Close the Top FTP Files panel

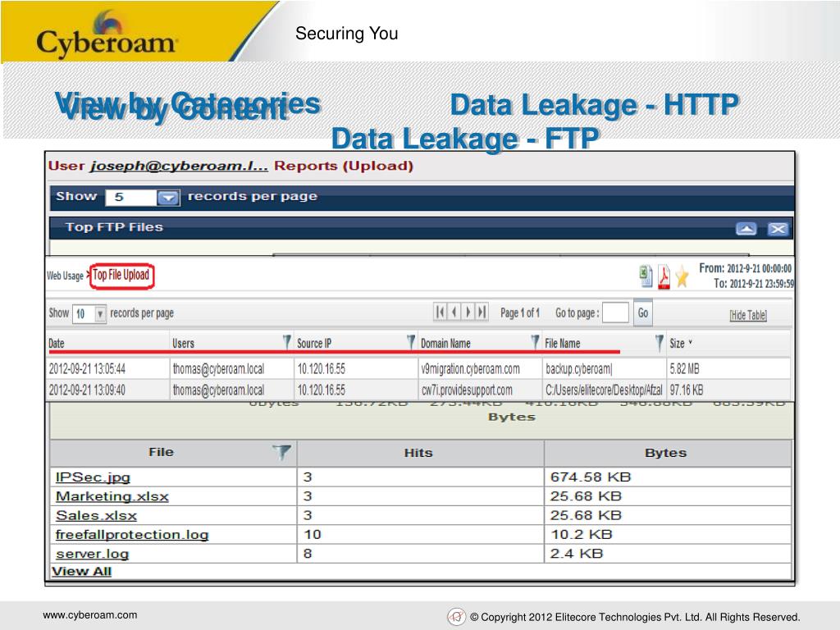(778, 230)
